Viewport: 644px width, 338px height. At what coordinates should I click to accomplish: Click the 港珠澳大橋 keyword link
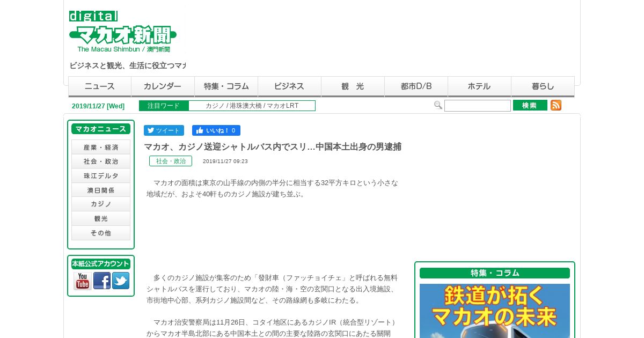[x=246, y=106]
